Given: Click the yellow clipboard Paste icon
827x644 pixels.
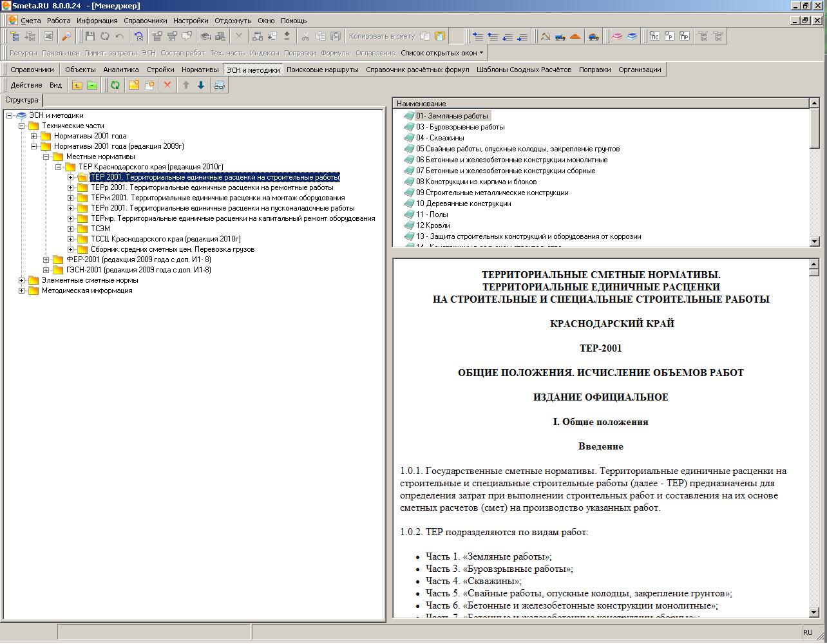Looking at the screenshot, I should [x=440, y=37].
